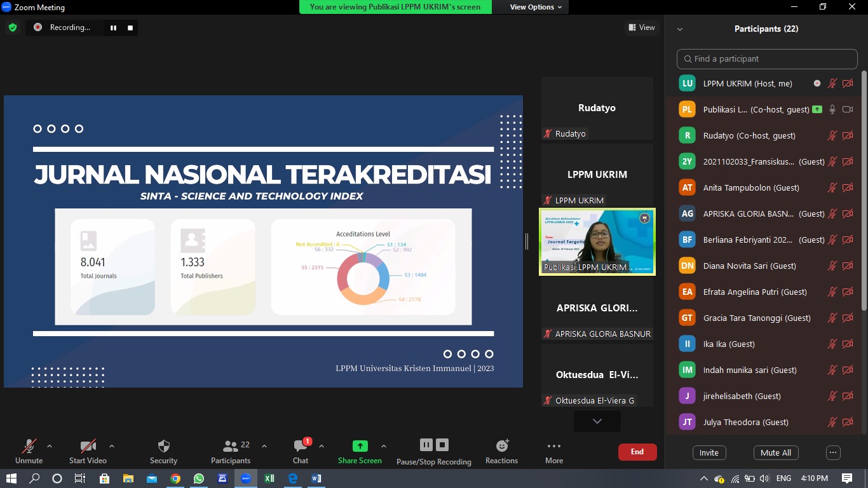Show hidden system tray icons
The image size is (868, 488).
click(x=703, y=478)
